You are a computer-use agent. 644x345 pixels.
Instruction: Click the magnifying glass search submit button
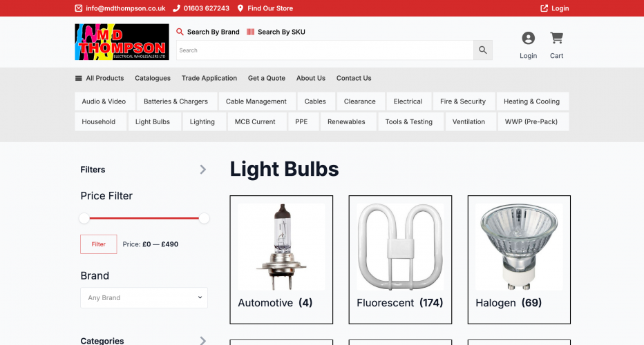click(x=482, y=50)
